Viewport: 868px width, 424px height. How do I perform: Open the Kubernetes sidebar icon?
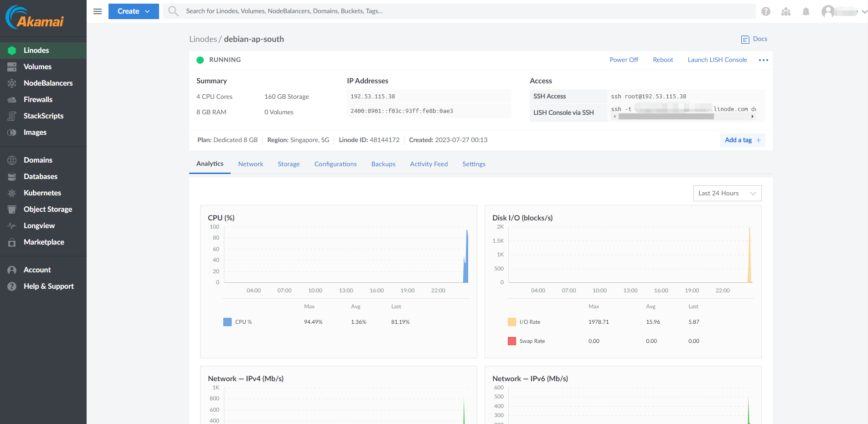pos(12,193)
